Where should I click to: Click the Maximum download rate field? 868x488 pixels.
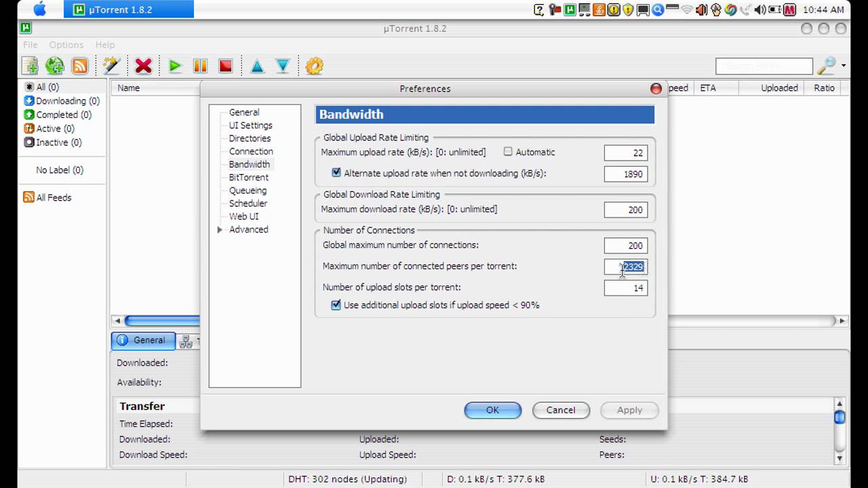pos(626,210)
